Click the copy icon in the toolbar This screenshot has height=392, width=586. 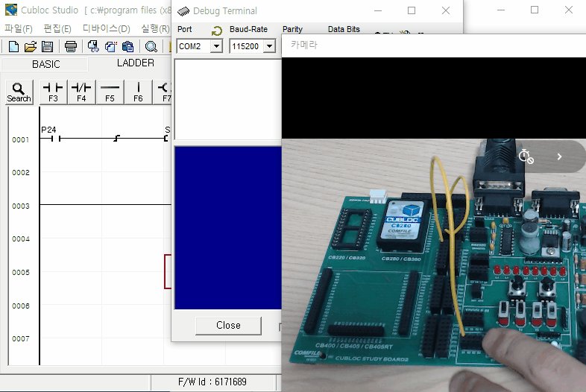(110, 46)
